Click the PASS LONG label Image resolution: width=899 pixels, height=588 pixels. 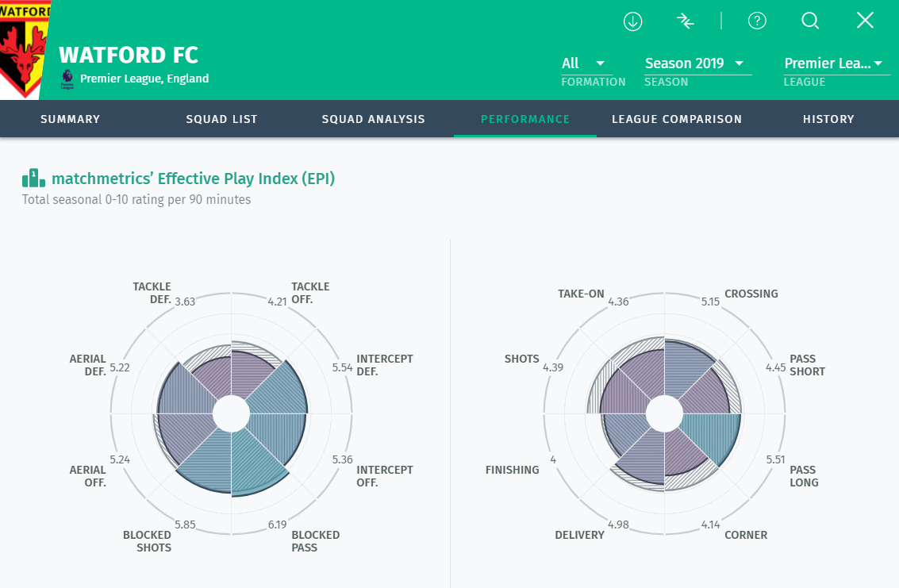click(x=804, y=476)
